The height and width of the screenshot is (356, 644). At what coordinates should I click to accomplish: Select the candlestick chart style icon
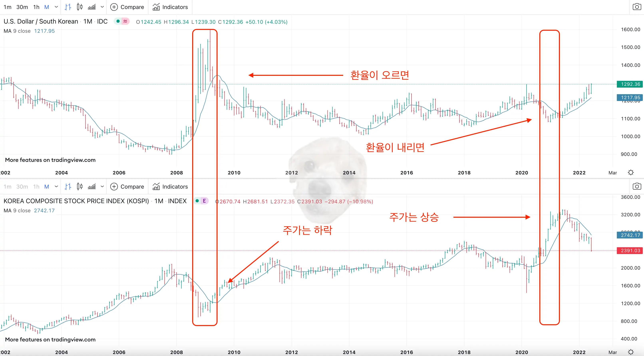pyautogui.click(x=80, y=7)
